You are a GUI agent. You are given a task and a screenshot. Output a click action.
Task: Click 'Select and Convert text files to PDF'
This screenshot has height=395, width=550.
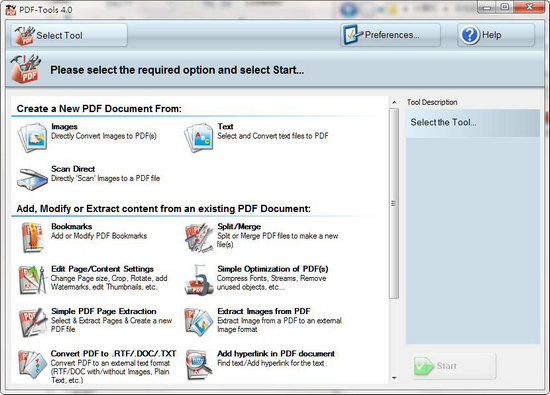point(273,136)
